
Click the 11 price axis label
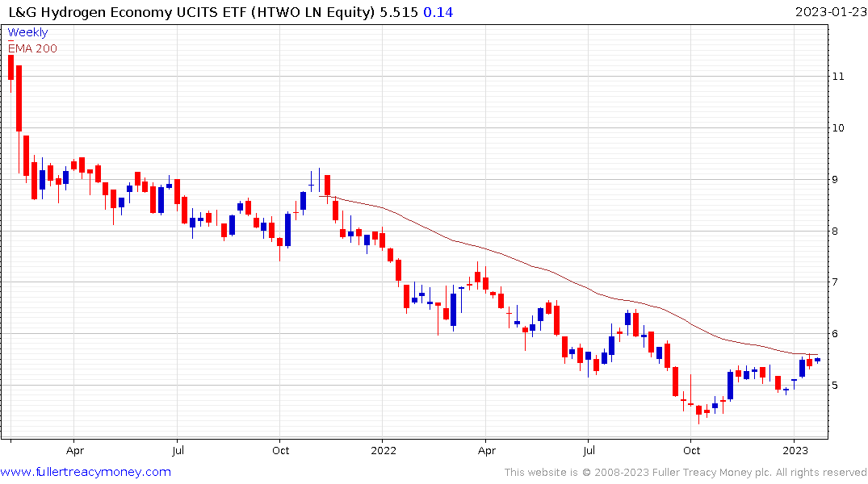tap(838, 77)
